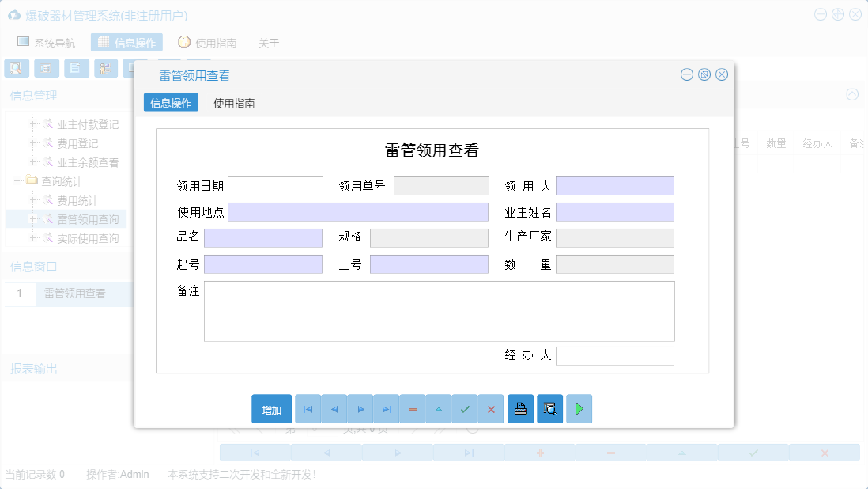Click the 增加 button to add a record

[x=271, y=409]
